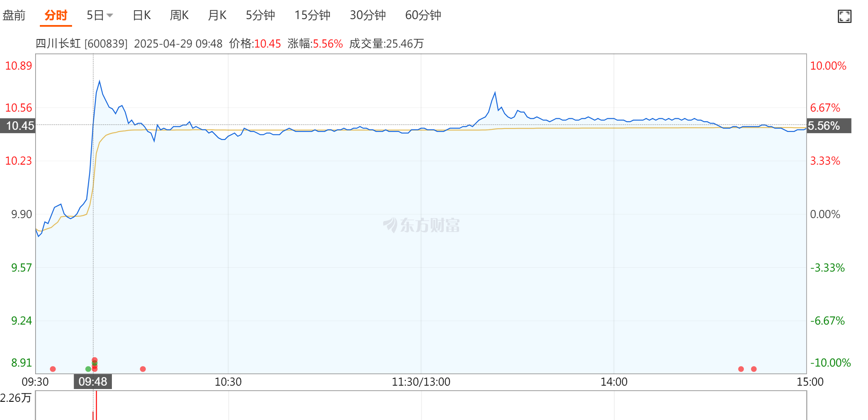Expand the 5日 dropdown arrow

[110, 16]
